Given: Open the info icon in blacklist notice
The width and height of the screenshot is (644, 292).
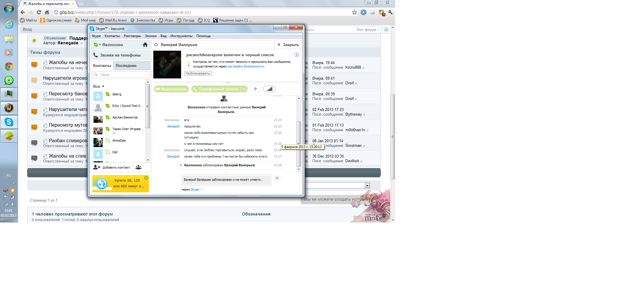Looking at the screenshot, I should tap(297, 55).
